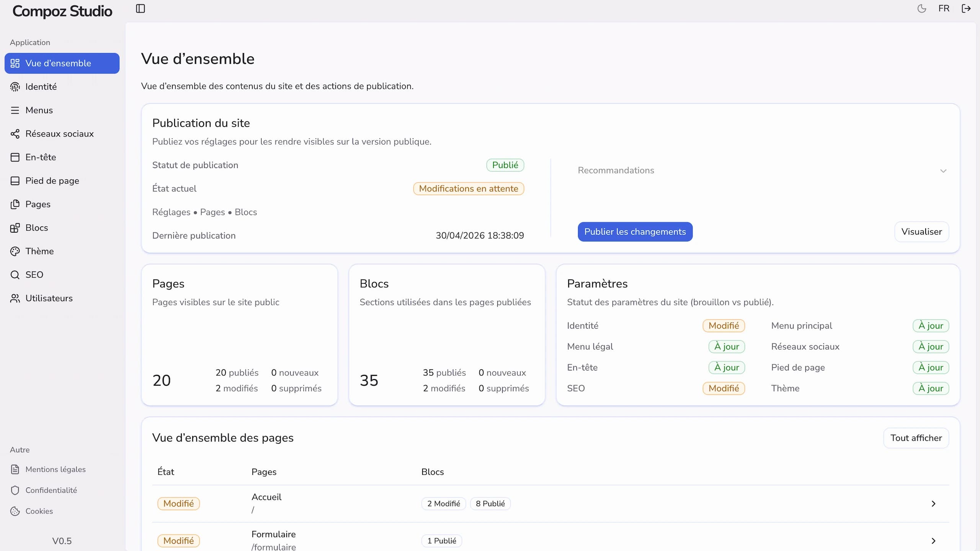The height and width of the screenshot is (551, 980).
Task: Open Formulaire row chevron arrow
Action: click(x=933, y=541)
